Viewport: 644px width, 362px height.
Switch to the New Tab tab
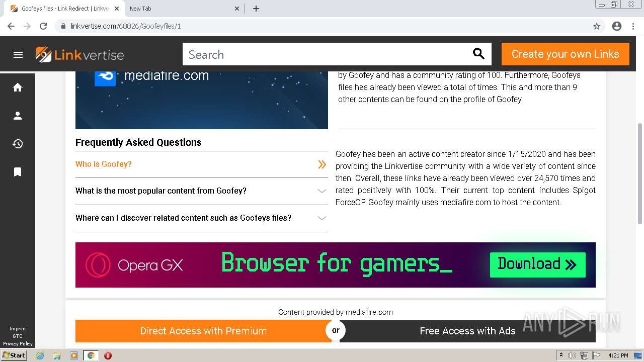(x=184, y=9)
